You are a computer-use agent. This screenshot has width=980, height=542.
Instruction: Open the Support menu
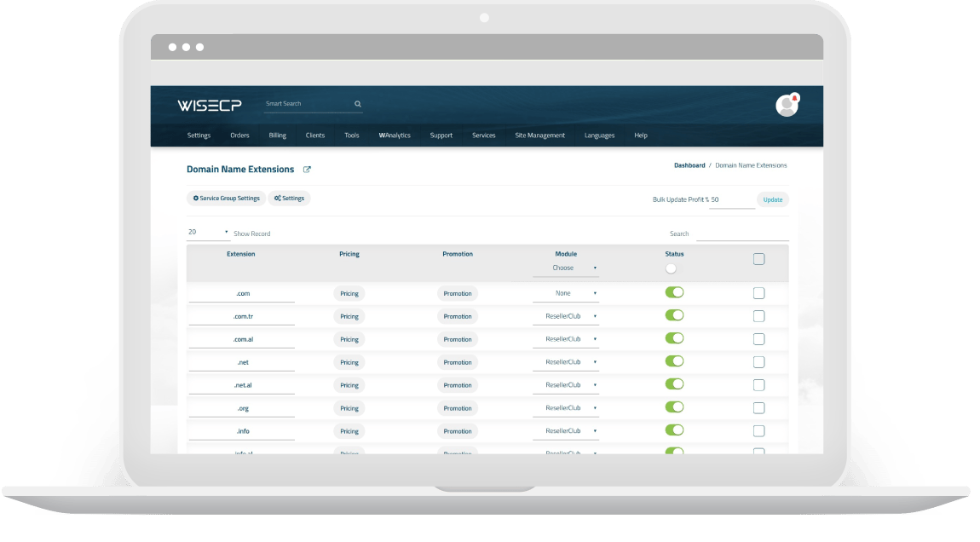(441, 135)
